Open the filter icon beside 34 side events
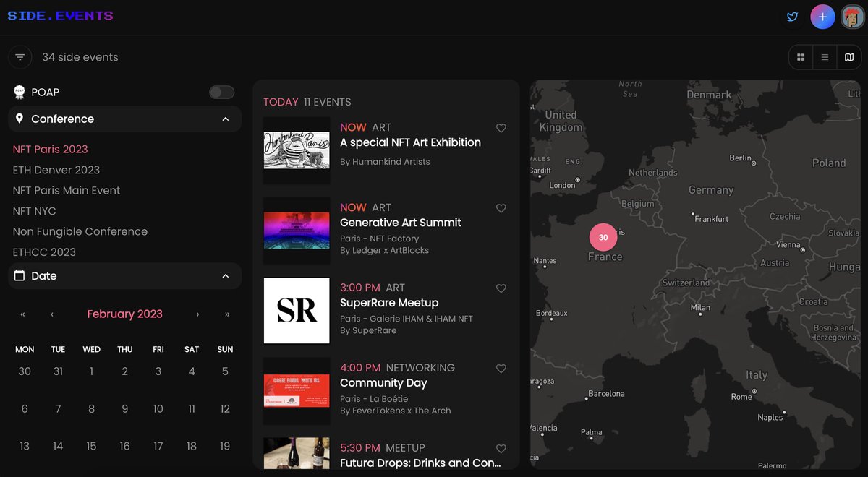 point(20,57)
